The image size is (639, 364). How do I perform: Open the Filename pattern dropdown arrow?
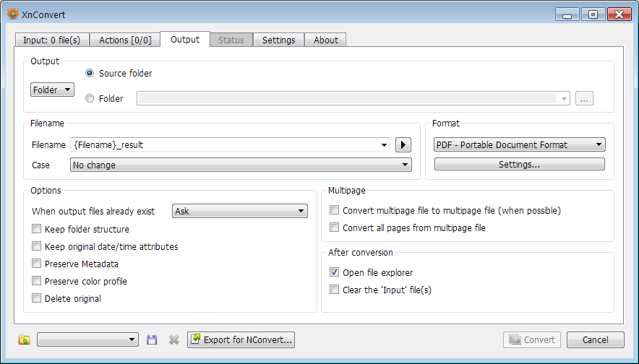(384, 145)
